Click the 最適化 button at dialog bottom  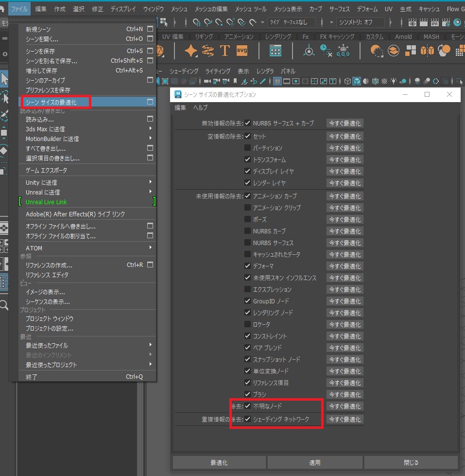click(219, 462)
